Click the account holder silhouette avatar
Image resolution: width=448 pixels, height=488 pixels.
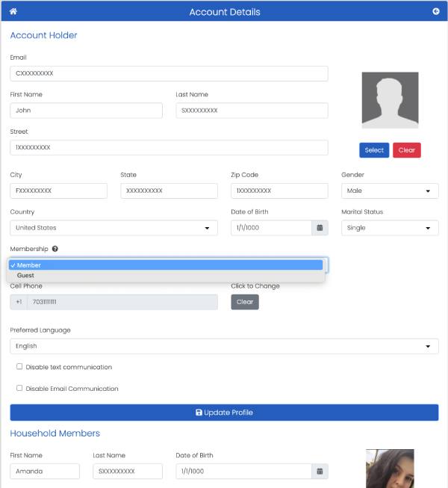click(x=390, y=100)
